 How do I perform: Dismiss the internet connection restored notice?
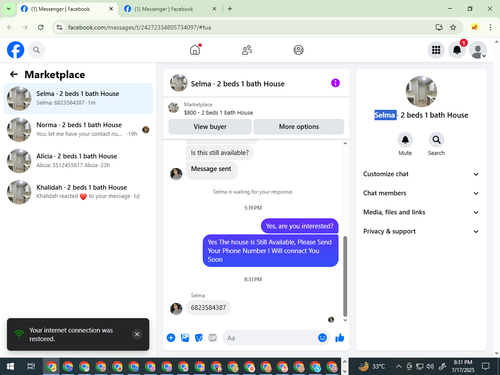click(x=137, y=334)
